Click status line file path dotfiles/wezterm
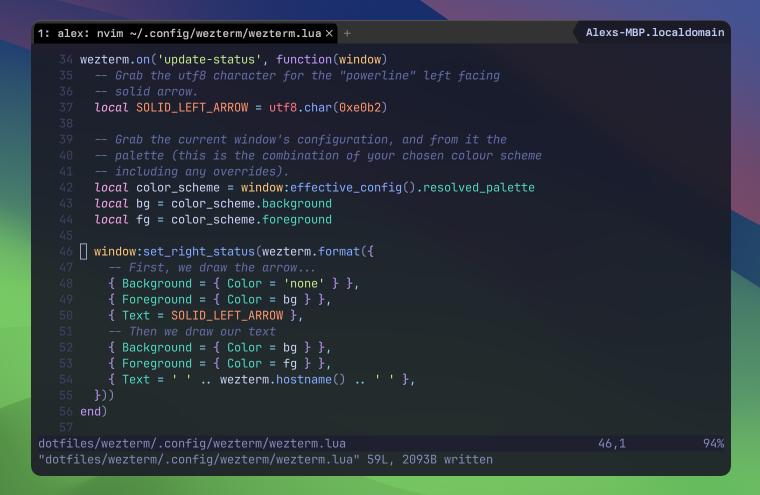 pos(192,444)
